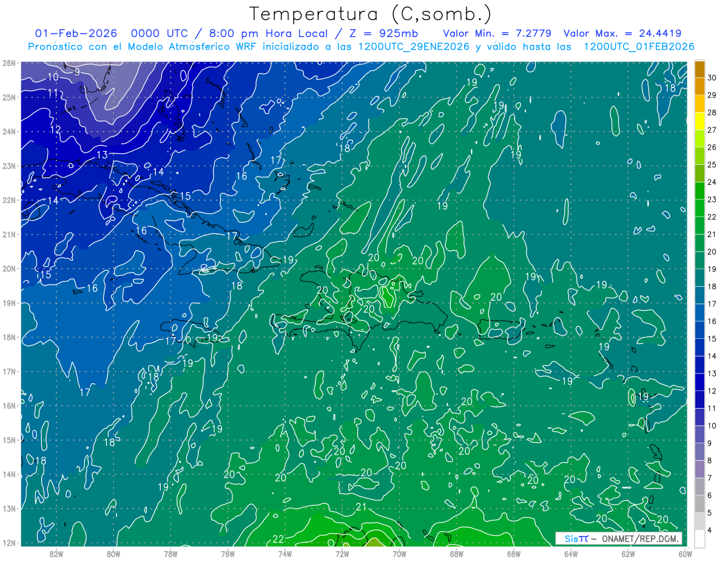Click the latitude axis label "21N"
The image size is (728, 562).
(9, 234)
